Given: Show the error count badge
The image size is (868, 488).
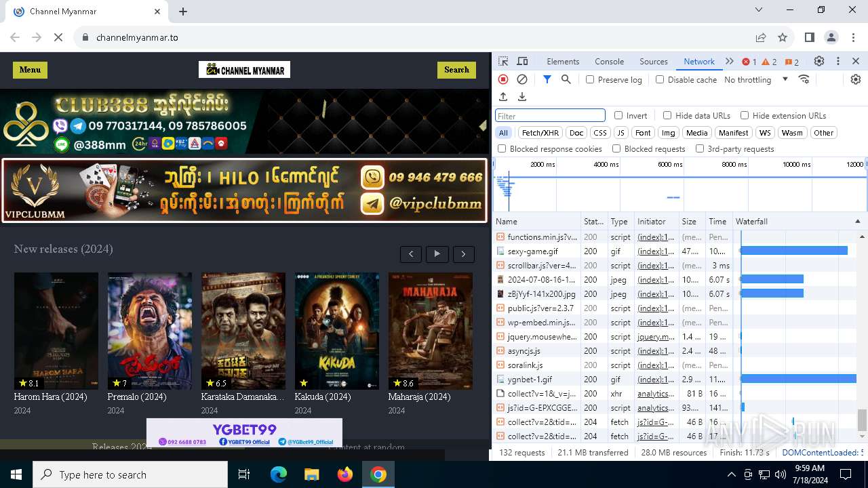Looking at the screenshot, I should point(749,62).
